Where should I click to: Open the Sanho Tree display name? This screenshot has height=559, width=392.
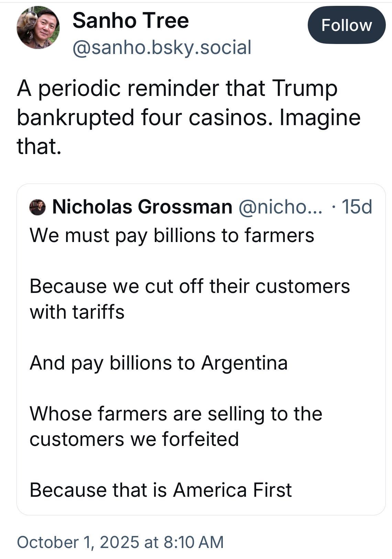coord(131,21)
